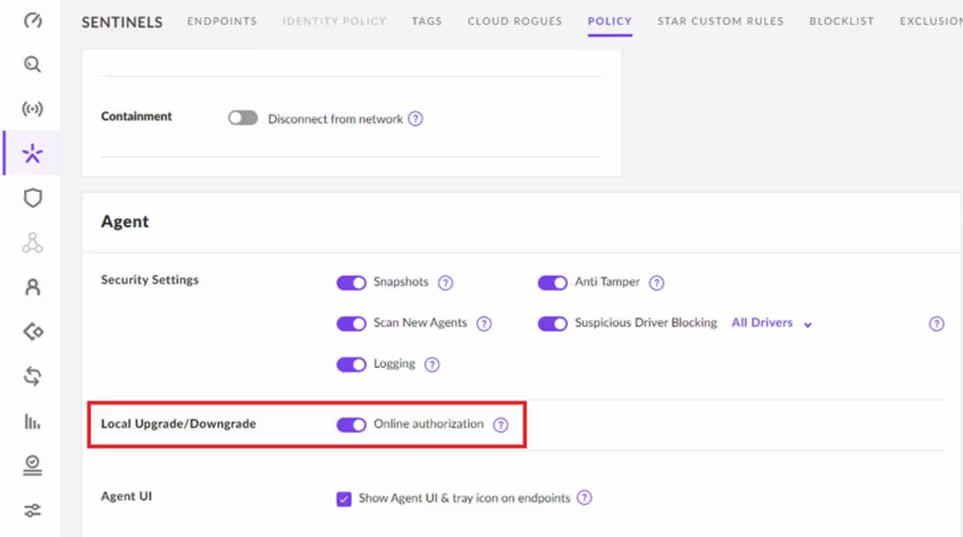Screen dimensions: 963x537
Task: Click the Local Upgrade/Downgrade label
Action: coord(178,424)
